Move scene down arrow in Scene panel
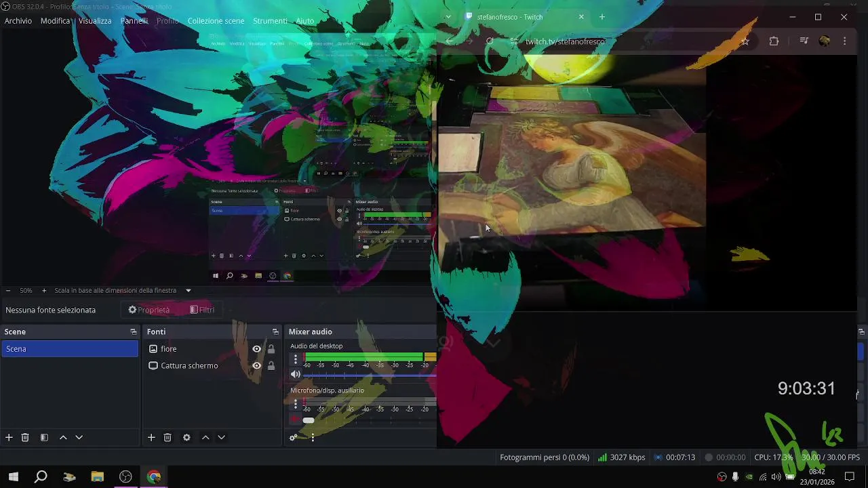The image size is (868, 488). tap(79, 438)
